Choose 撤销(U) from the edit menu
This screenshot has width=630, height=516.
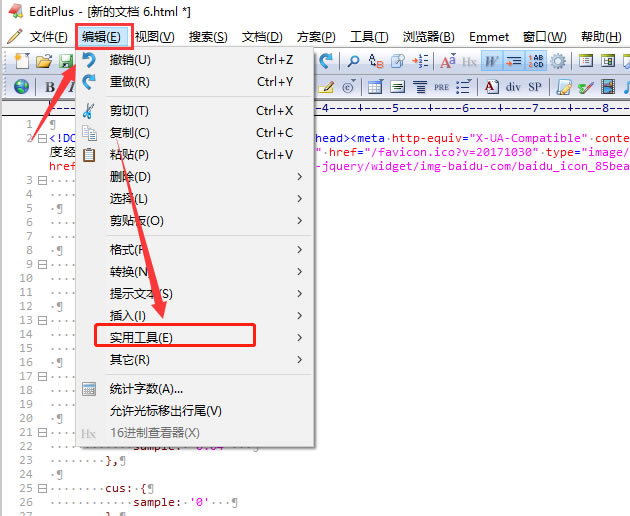pyautogui.click(x=195, y=60)
